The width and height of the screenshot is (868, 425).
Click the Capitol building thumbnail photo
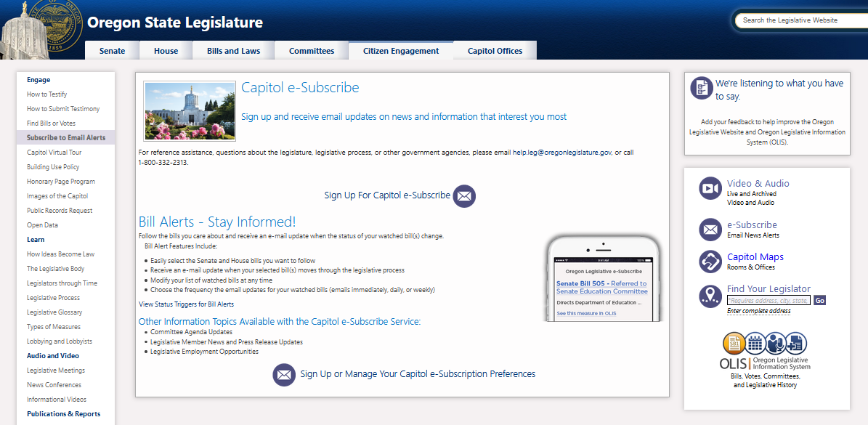coord(190,111)
